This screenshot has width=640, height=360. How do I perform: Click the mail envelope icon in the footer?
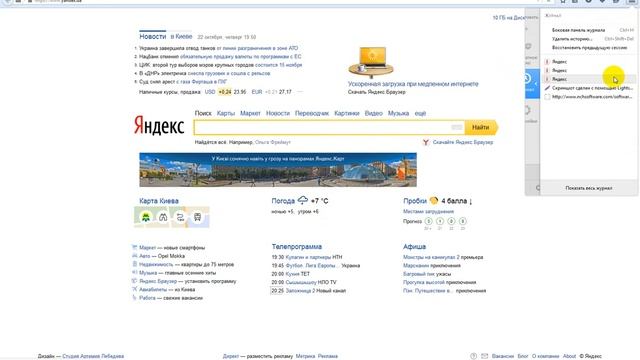(x=484, y=356)
